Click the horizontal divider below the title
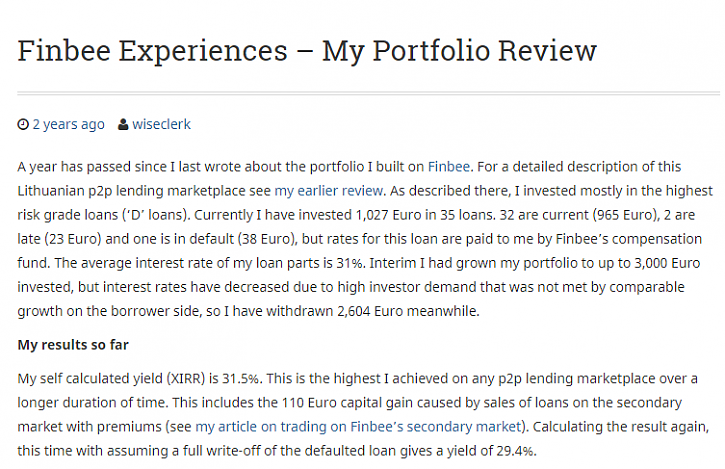This screenshot has width=725, height=469. [x=362, y=94]
